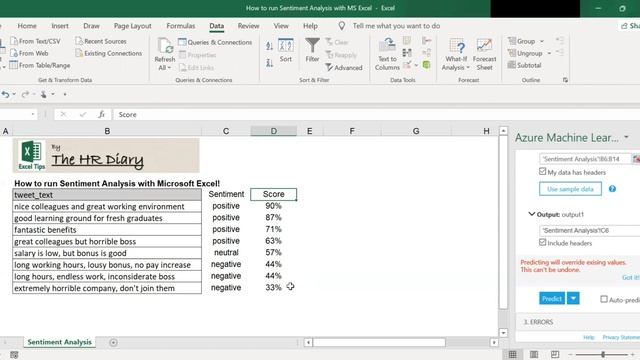Toggle My data has headers

point(542,171)
